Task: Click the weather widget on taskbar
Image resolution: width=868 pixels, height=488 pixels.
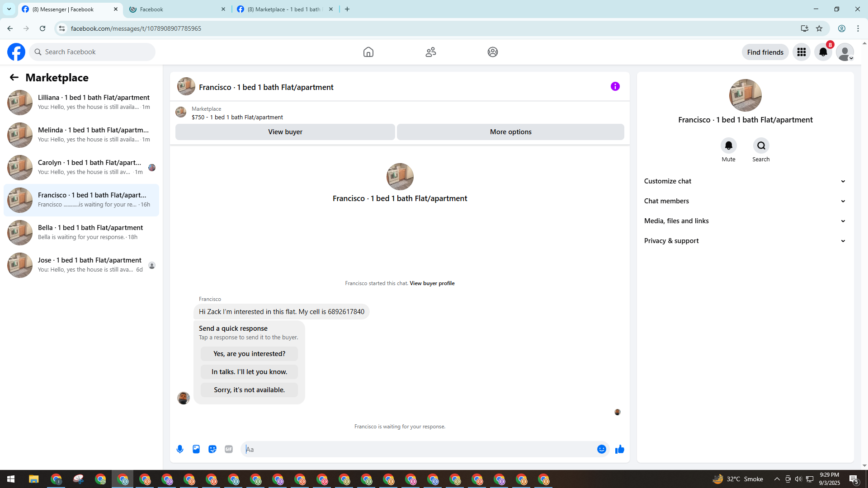Action: pos(738,479)
